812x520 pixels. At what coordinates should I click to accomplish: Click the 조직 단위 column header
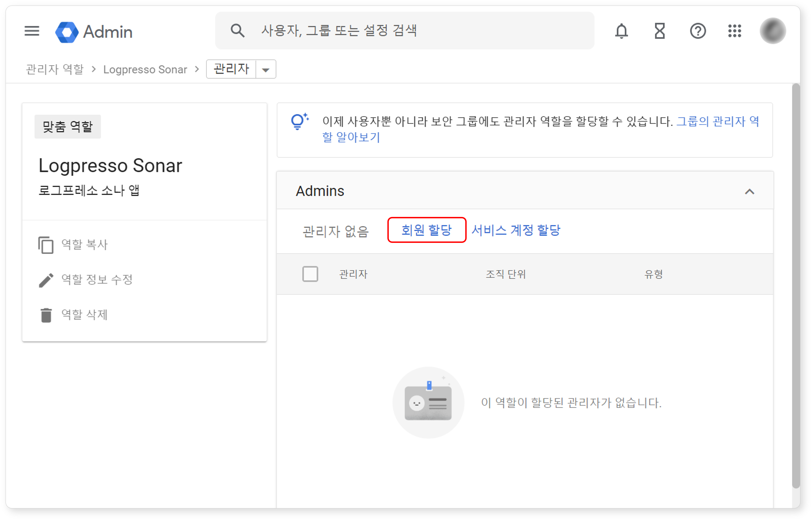tap(506, 274)
